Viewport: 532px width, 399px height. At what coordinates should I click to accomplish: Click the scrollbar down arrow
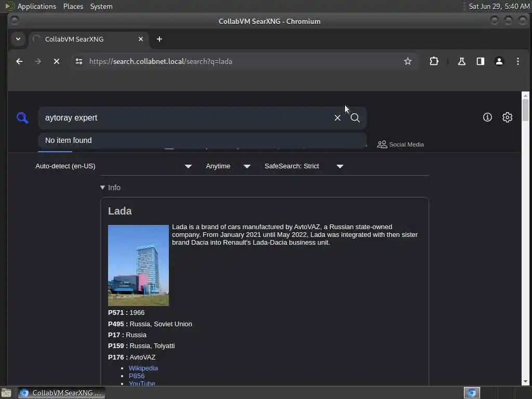(525, 382)
